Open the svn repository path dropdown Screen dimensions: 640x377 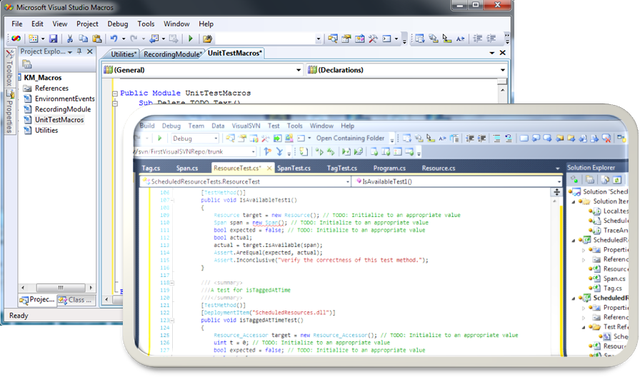coord(253,152)
